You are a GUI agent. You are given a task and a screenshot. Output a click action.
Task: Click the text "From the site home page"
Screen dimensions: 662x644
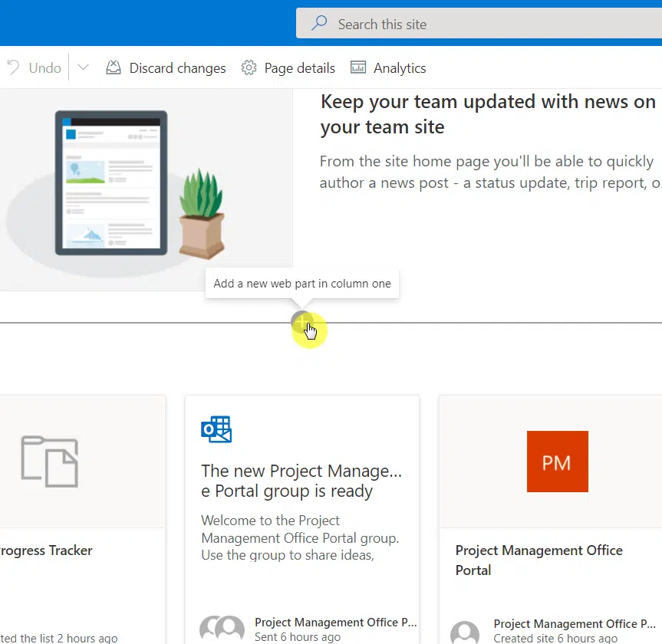pyautogui.click(x=489, y=172)
